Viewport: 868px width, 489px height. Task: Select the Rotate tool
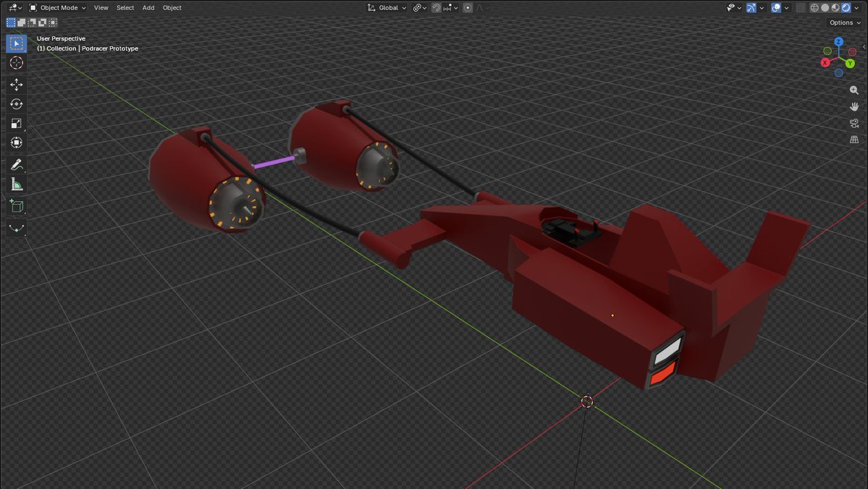(16, 104)
